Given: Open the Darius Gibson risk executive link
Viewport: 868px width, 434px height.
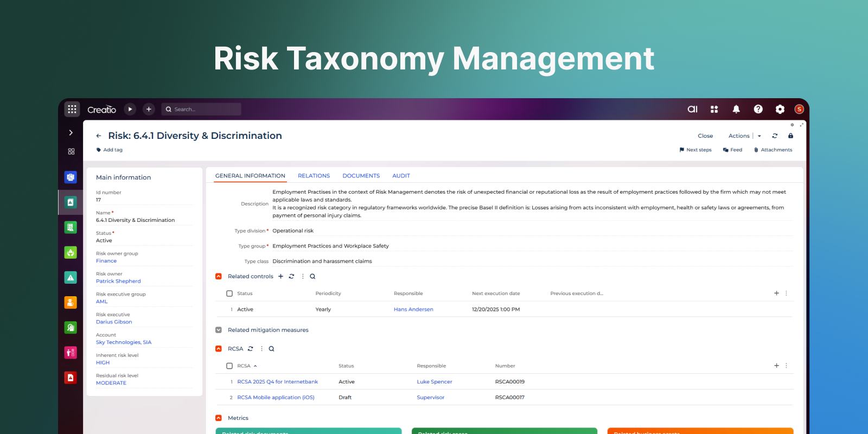Looking at the screenshot, I should (x=114, y=322).
